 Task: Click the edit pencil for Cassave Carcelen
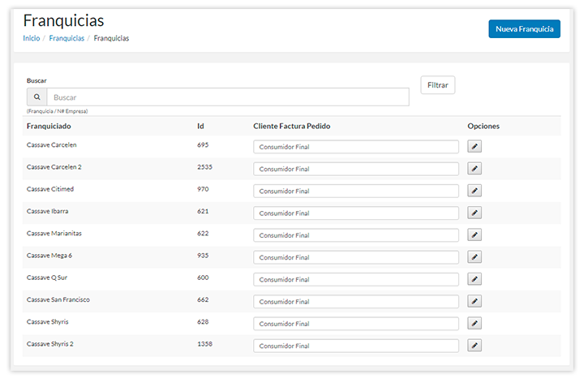[475, 147]
